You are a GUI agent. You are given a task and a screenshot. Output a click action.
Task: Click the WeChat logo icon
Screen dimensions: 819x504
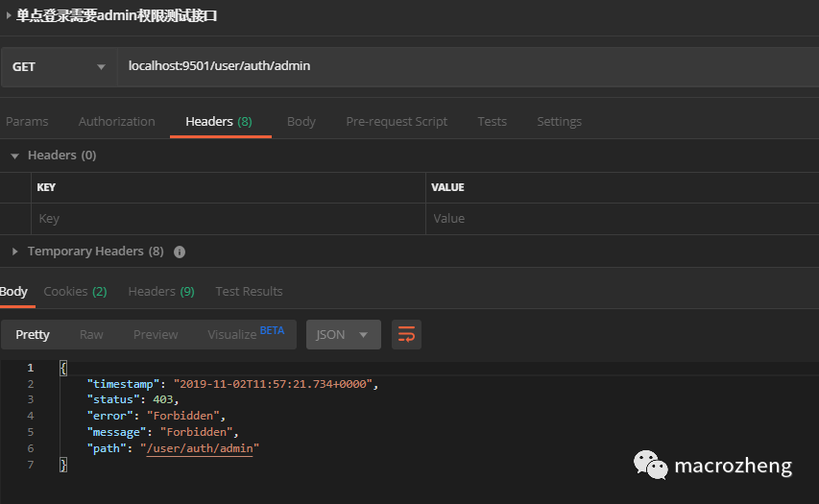(650, 467)
